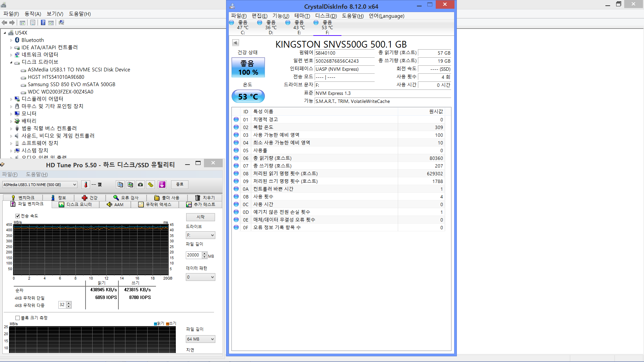Switch to the AAM tab in HD Tune
Image resolution: width=644 pixels, height=362 pixels.
point(115,204)
